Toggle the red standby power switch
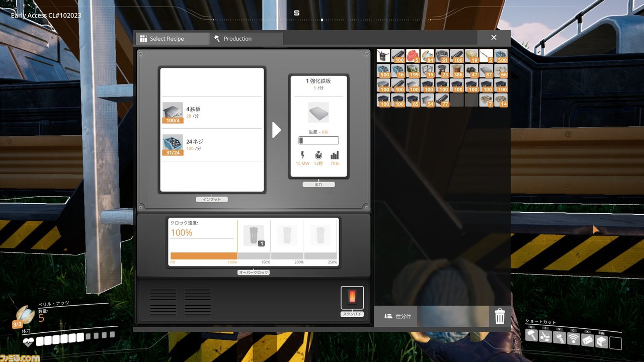Screen dimensions: 644x362 click(352, 298)
